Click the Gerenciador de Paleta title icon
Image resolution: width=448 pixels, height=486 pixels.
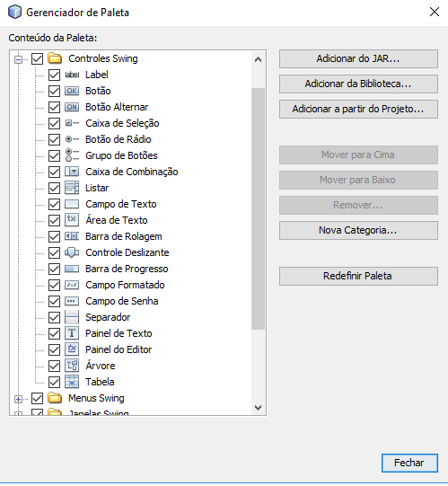[x=15, y=12]
